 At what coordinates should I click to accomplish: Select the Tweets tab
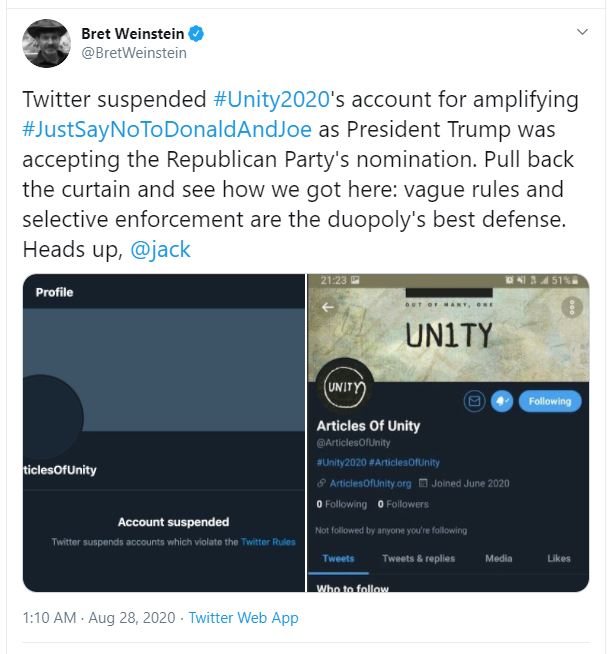point(338,558)
